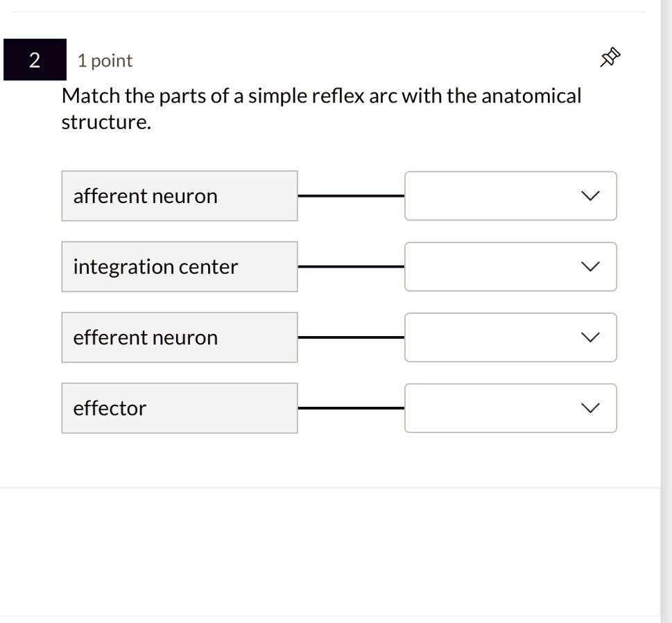The width and height of the screenshot is (672, 623).
Task: Select the "integration center" label box
Action: point(179,267)
